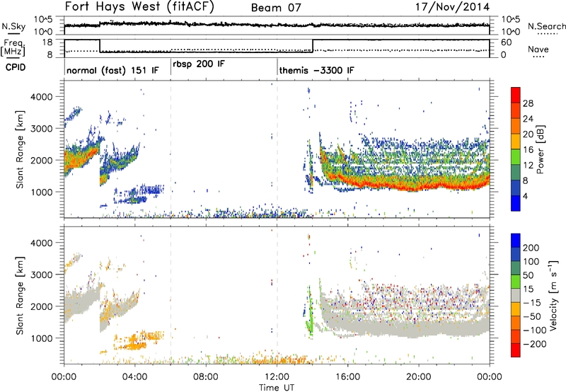The image size is (566, 392).
Task: Click the velocity panel 'Slant Range [km]' label
Action: (20, 296)
